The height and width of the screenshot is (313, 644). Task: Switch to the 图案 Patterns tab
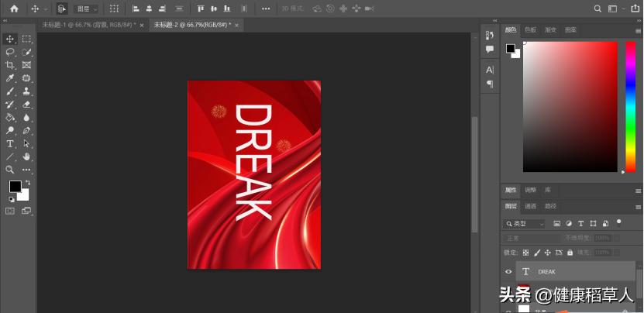[570, 30]
